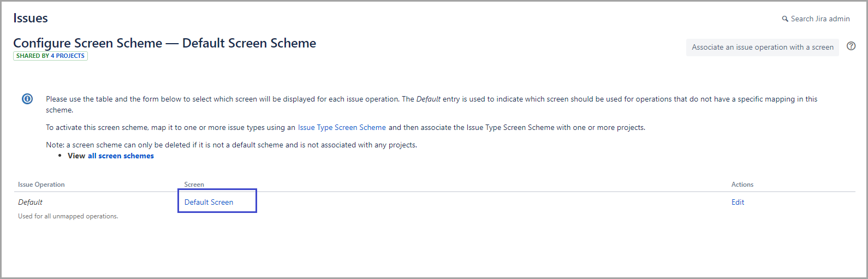Click the magnifier icon beside Search Jira admin

[x=785, y=19]
